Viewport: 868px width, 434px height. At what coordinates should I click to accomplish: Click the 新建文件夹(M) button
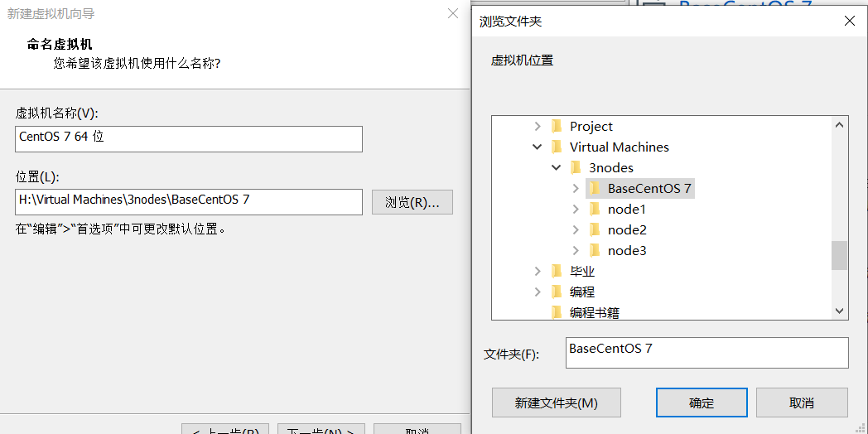pyautogui.click(x=557, y=403)
